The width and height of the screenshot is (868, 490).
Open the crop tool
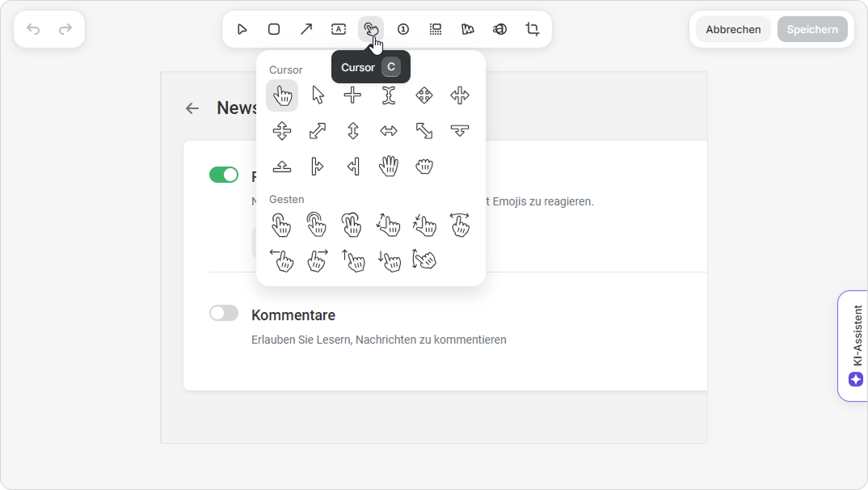pos(533,29)
